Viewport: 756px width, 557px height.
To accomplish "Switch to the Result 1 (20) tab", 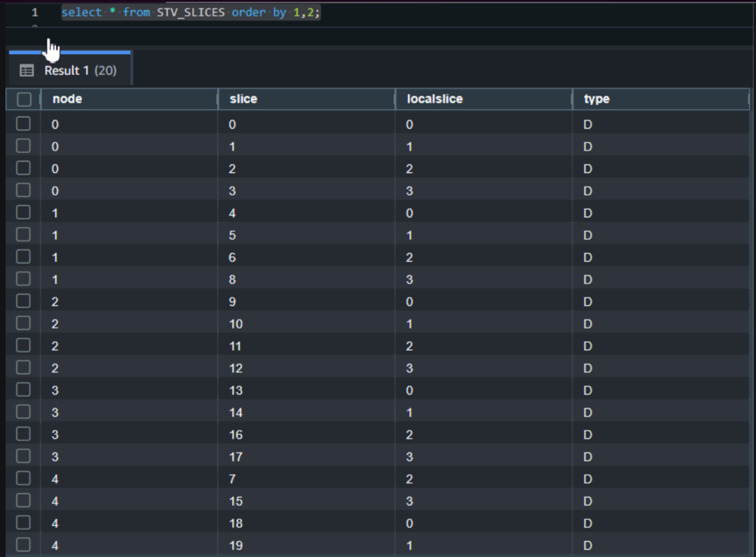I will tap(80, 70).
